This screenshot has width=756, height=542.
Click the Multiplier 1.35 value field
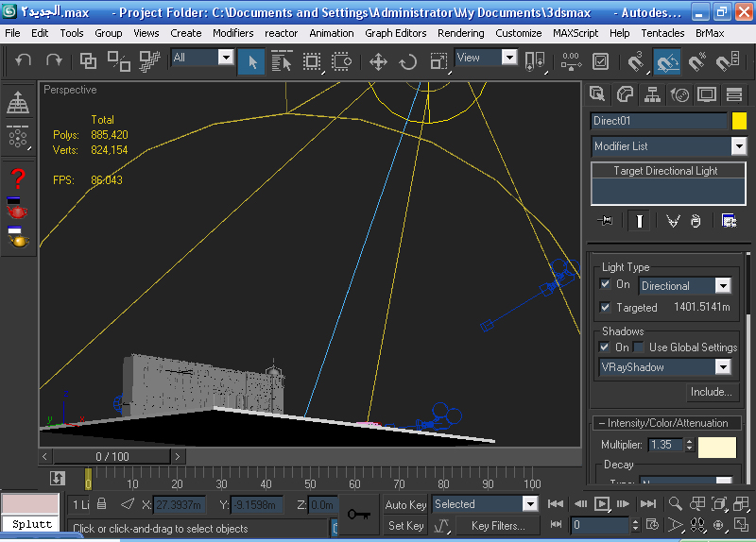click(665, 445)
